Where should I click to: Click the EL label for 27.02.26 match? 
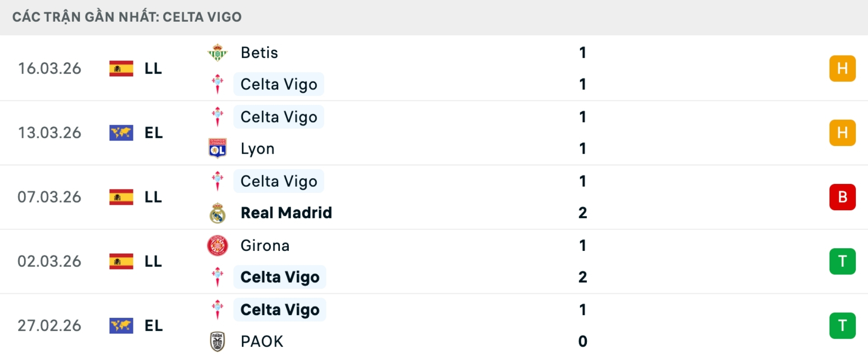pyautogui.click(x=154, y=325)
